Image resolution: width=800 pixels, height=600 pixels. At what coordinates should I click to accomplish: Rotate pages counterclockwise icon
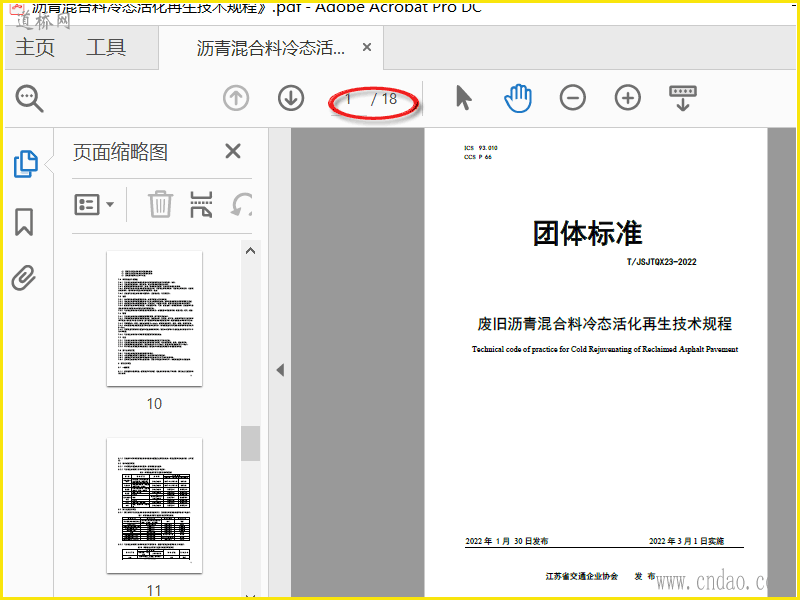[241, 204]
